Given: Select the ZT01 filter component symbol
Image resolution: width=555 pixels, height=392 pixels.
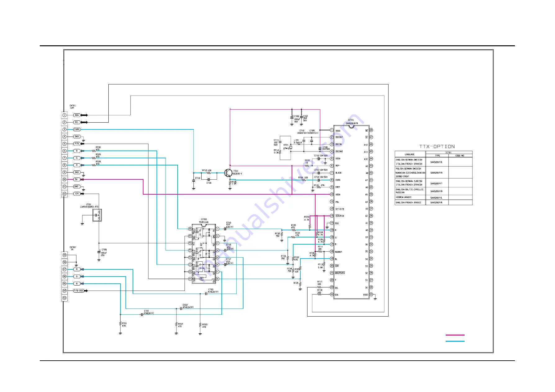Looking at the screenshot, I should [97, 215].
